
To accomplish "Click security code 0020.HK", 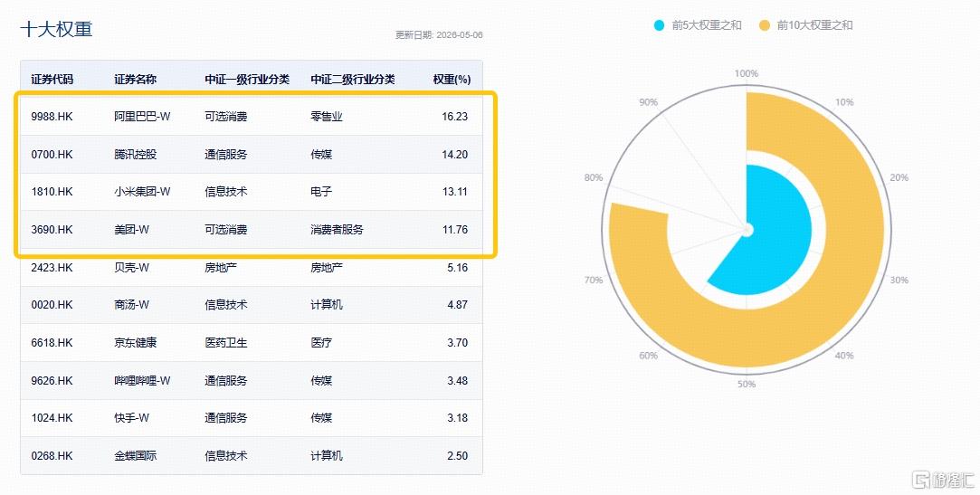I will pyautogui.click(x=52, y=305).
